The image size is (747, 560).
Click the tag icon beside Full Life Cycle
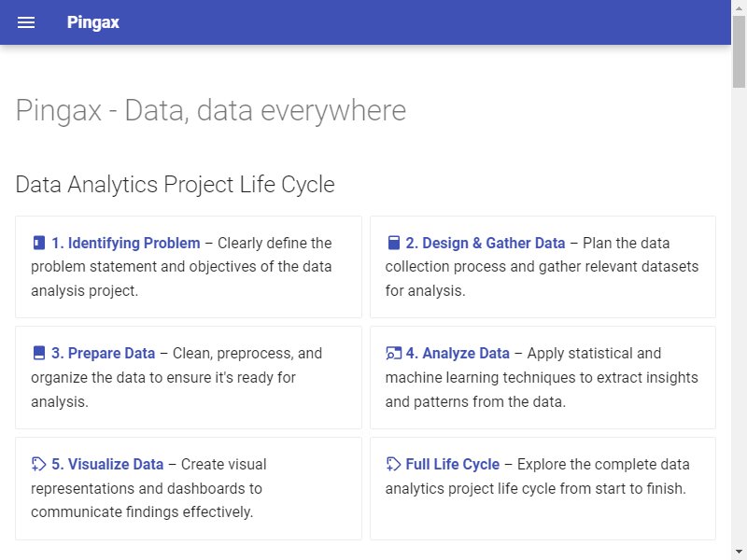click(x=393, y=464)
